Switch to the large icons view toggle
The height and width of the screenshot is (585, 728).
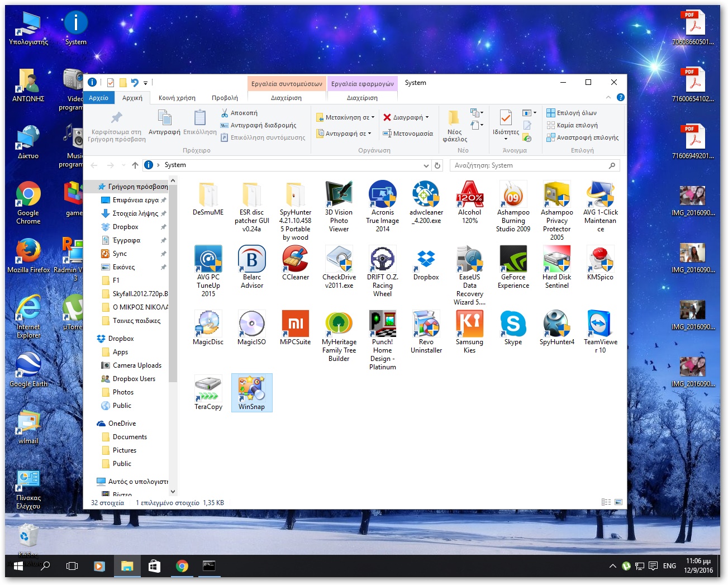point(618,502)
